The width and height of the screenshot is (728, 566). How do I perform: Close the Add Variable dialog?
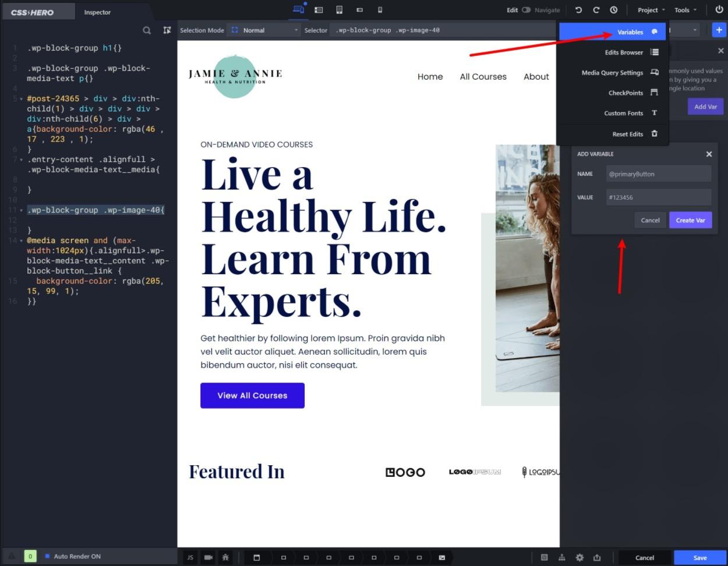(x=709, y=154)
